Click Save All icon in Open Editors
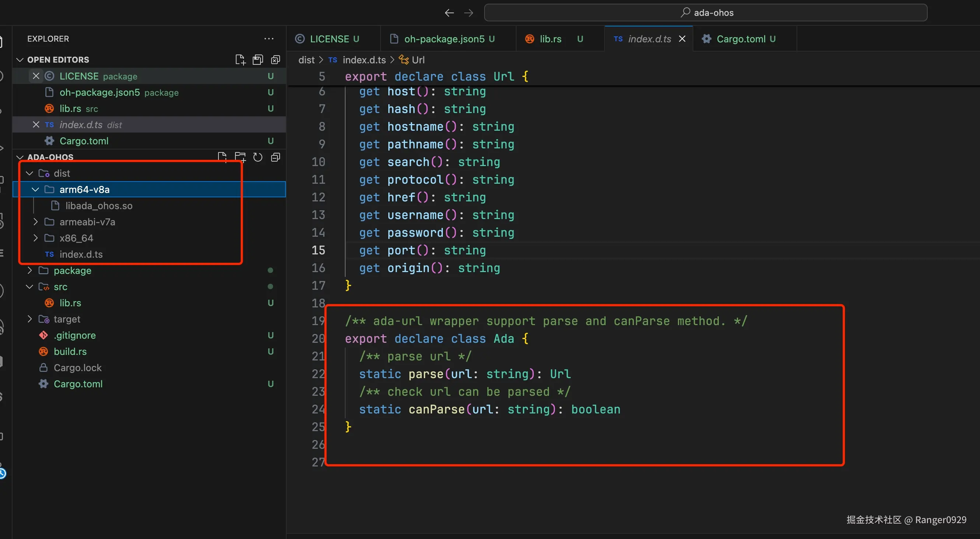980x539 pixels. click(258, 60)
